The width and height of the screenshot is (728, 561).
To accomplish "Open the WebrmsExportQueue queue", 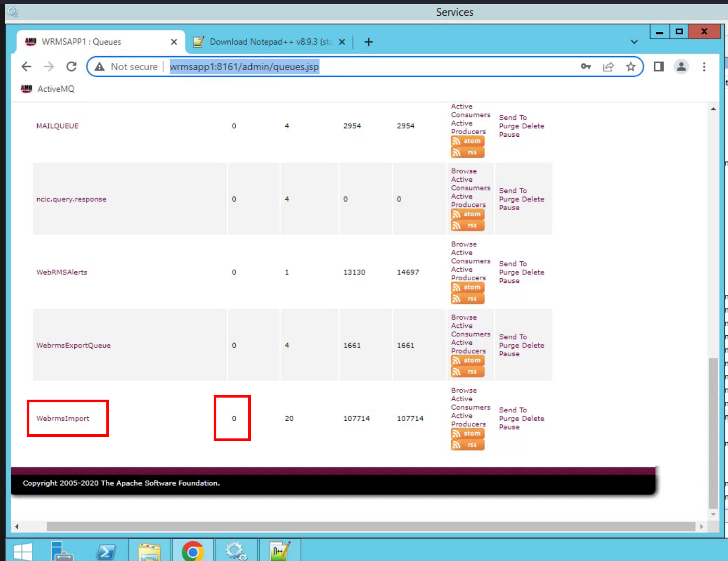I will click(73, 346).
